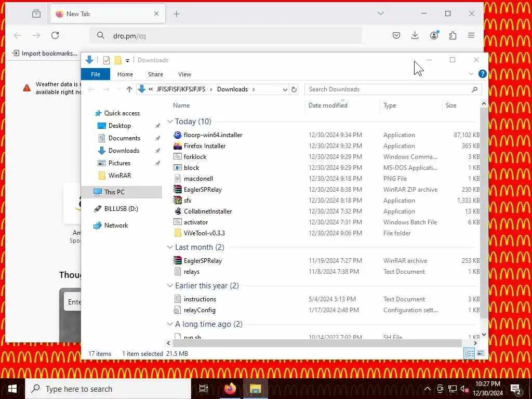Select the CollabnetInstaller application icon

[178, 211]
